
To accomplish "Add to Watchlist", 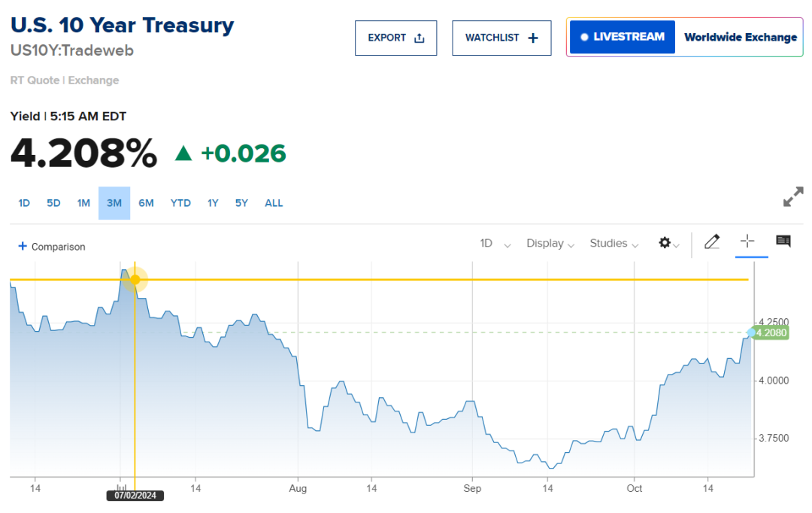I will 501,38.
